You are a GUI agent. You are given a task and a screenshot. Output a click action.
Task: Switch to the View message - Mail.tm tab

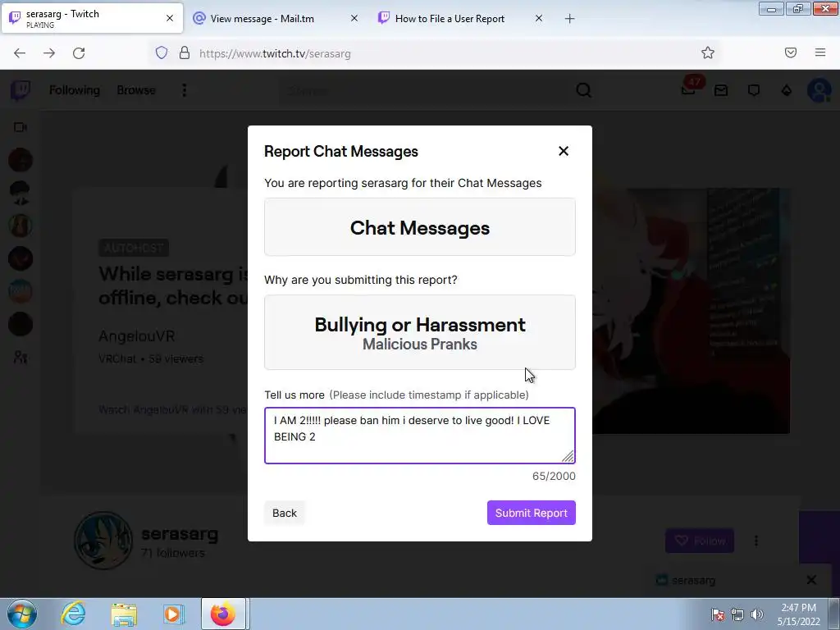pyautogui.click(x=262, y=18)
